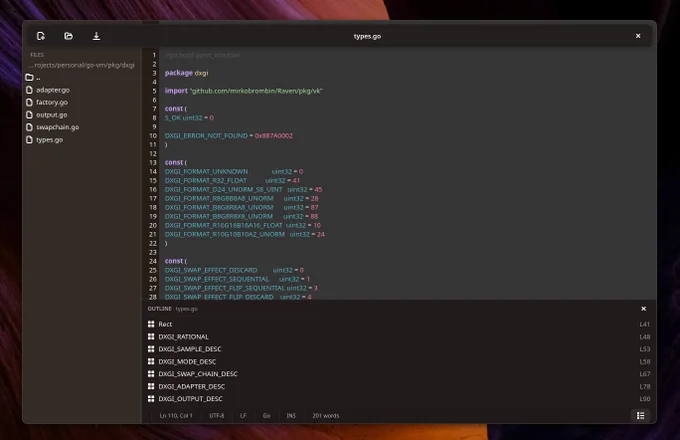The image size is (680, 440).
Task: Click struct icon beside DXGI_ADAPTER_DESC
Action: (x=151, y=386)
